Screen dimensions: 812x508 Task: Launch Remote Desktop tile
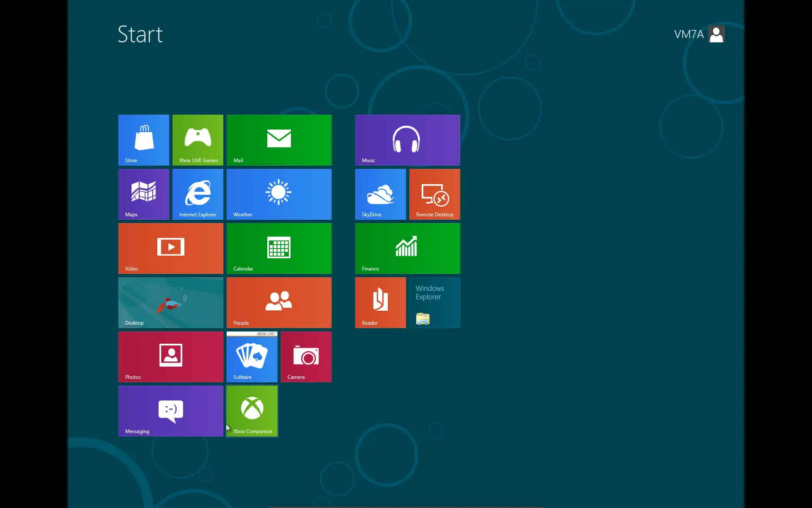434,194
